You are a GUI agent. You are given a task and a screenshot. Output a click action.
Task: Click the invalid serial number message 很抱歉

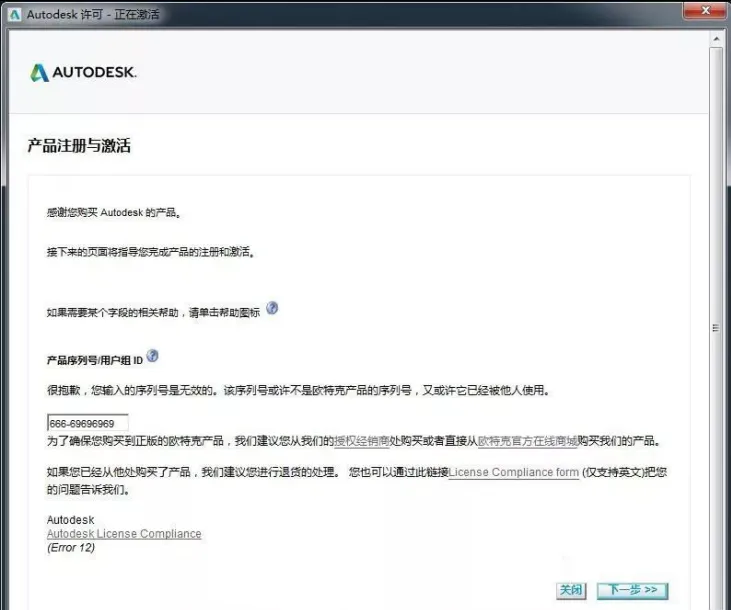pos(298,390)
